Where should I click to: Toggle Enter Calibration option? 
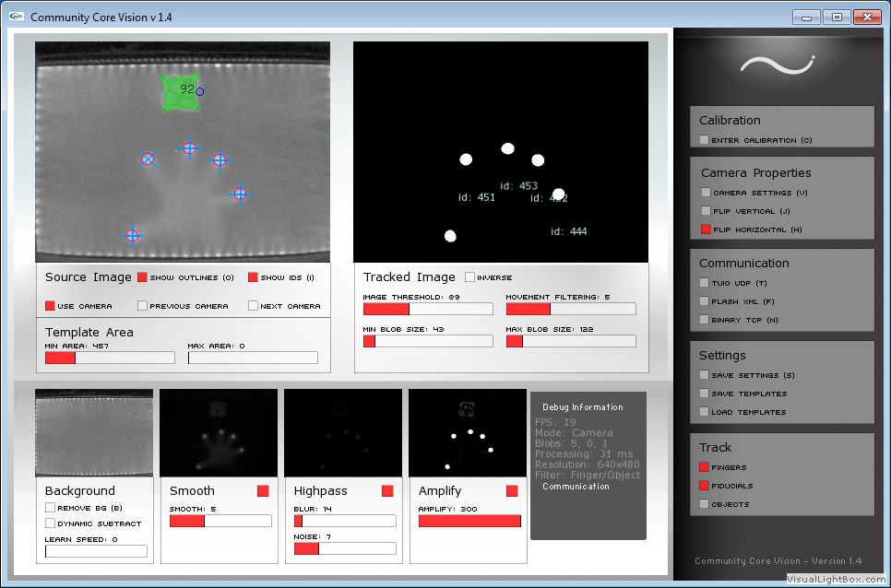coord(705,140)
